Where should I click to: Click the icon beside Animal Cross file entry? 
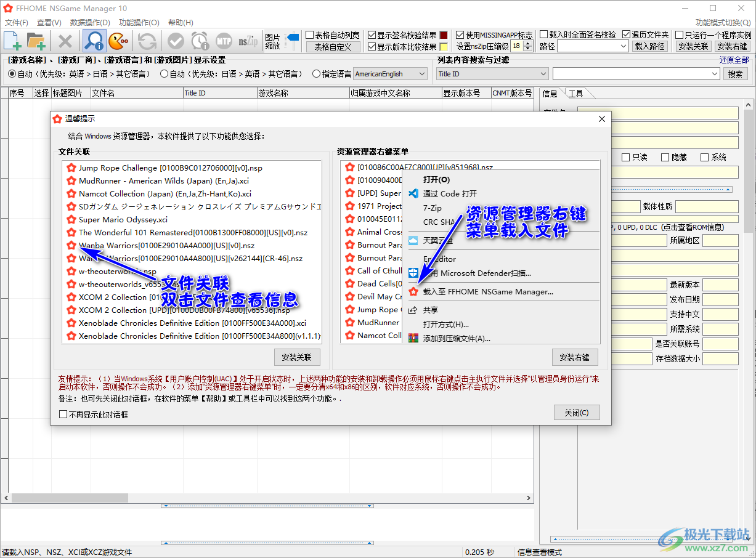(x=350, y=232)
